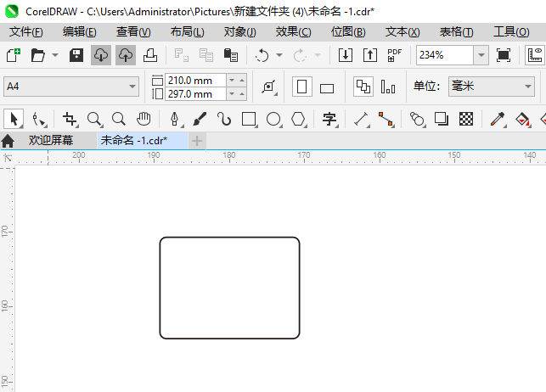Open the zoom level dropdown arrow

[481, 55]
